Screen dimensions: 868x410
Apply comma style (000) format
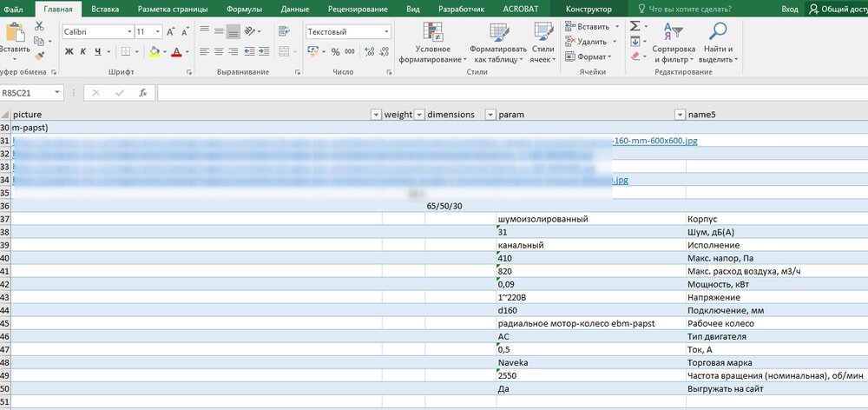pyautogui.click(x=349, y=51)
